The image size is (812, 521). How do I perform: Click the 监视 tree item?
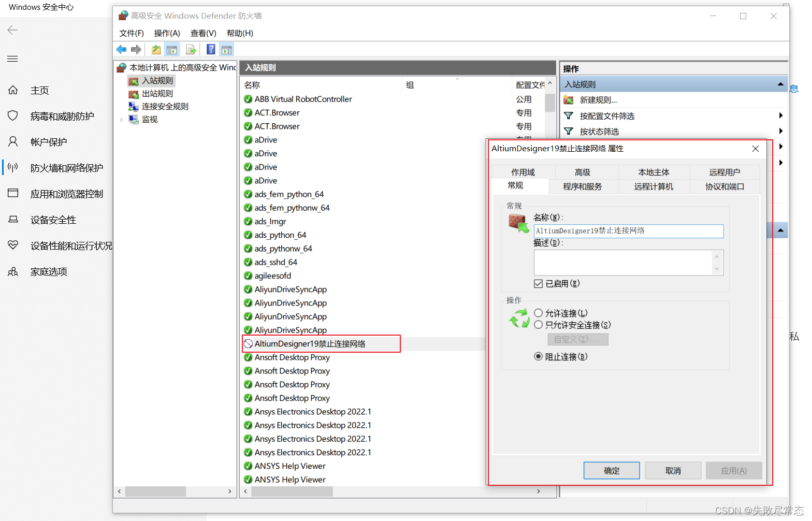coord(150,120)
